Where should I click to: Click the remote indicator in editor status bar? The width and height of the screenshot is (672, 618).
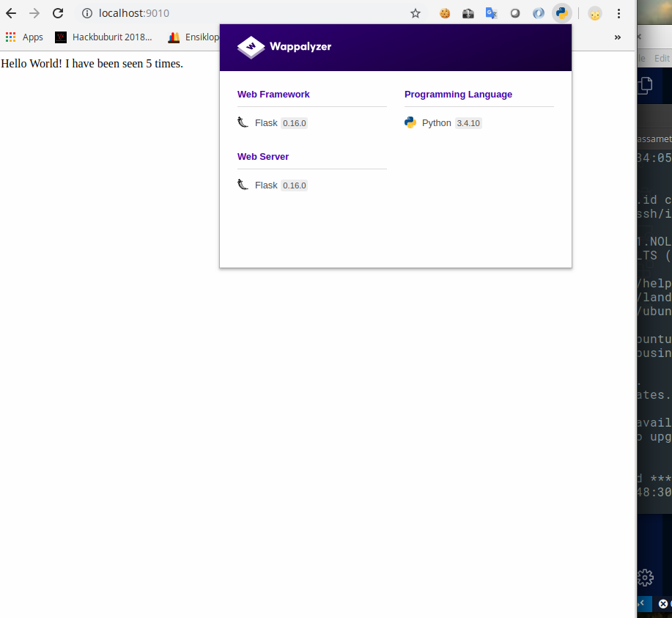644,603
